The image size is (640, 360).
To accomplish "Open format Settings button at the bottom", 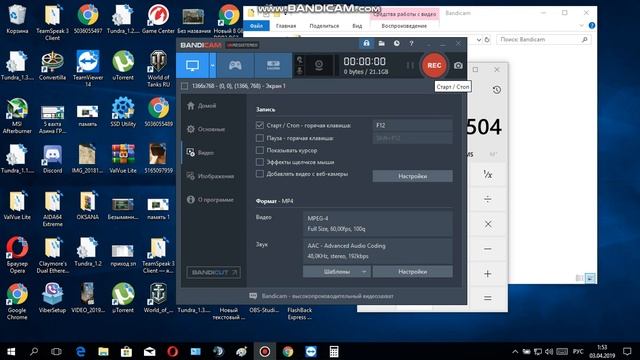I will pos(413,272).
